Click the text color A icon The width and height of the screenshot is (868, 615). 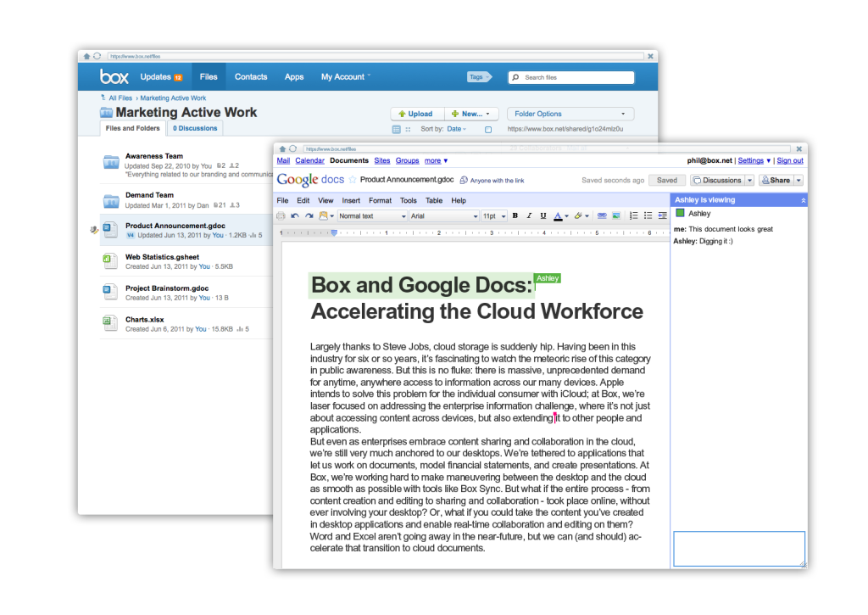click(558, 216)
